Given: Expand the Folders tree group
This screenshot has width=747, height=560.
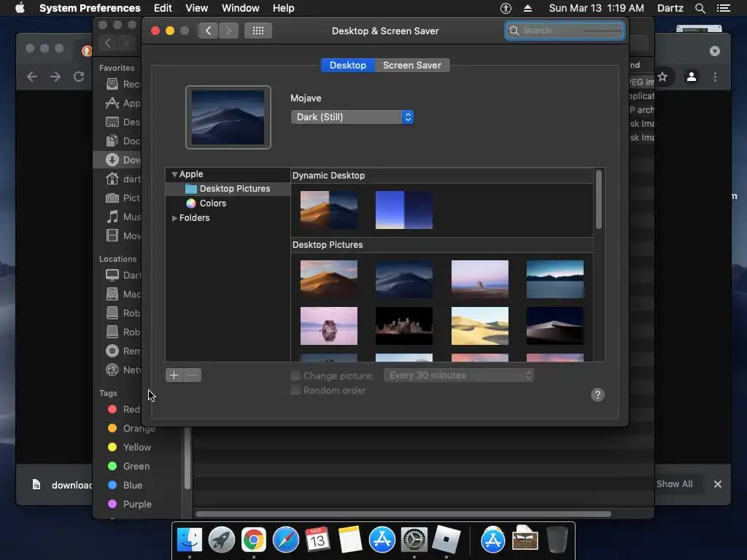Looking at the screenshot, I should [x=174, y=218].
